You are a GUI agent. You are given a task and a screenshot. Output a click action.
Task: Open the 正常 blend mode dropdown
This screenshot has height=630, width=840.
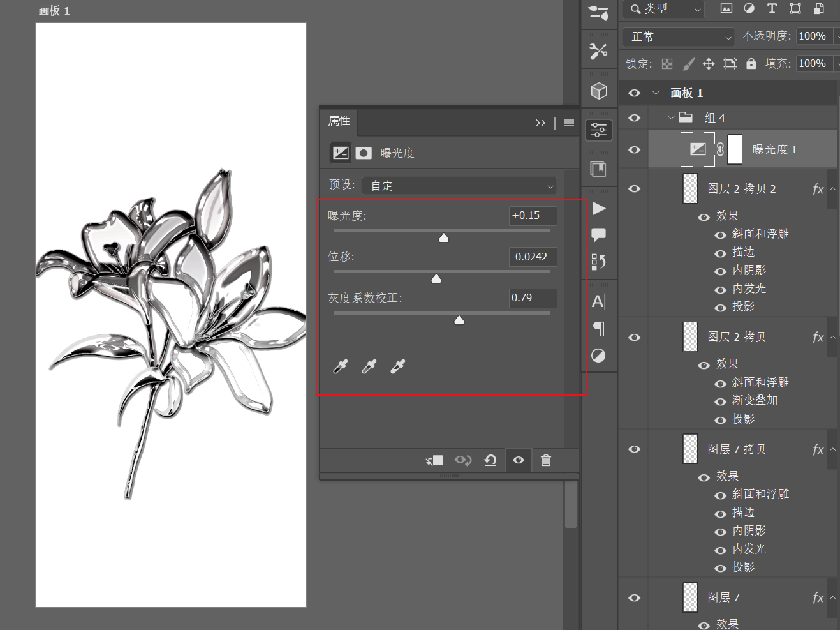click(x=679, y=37)
